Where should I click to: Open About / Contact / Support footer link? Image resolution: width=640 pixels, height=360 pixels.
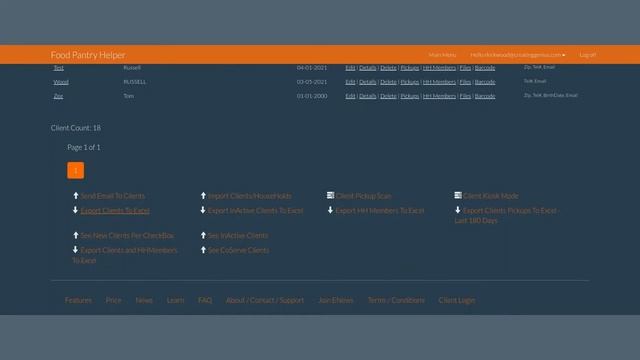click(x=265, y=300)
